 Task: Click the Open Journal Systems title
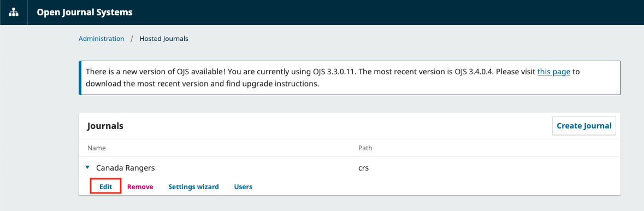85,13
